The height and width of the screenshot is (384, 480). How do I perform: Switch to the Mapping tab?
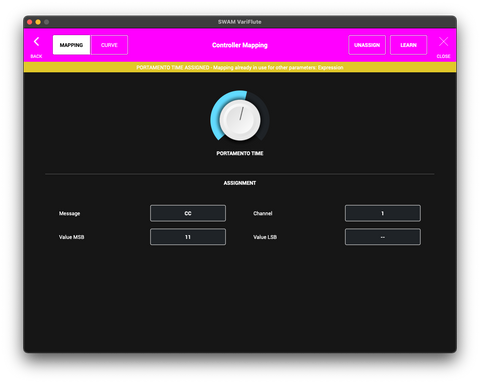pos(71,45)
